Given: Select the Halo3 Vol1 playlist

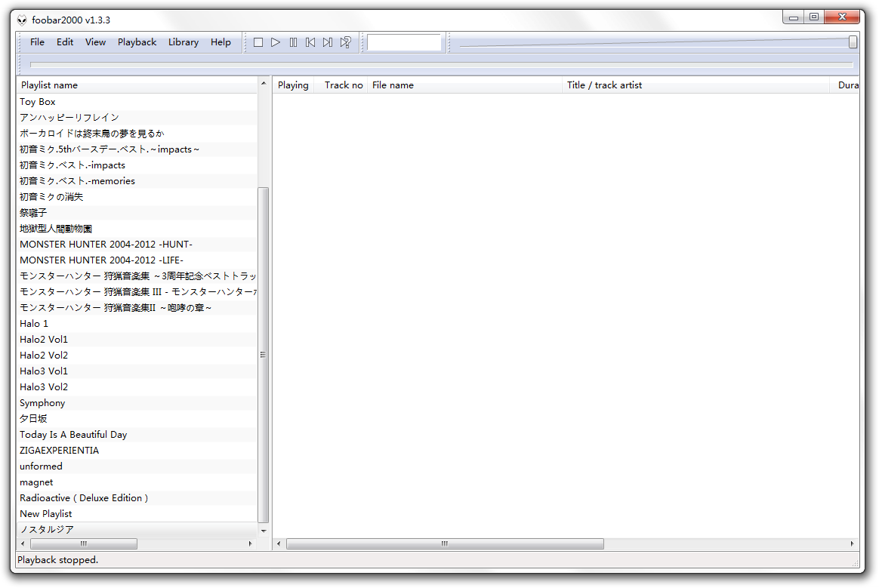Looking at the screenshot, I should click(137, 371).
